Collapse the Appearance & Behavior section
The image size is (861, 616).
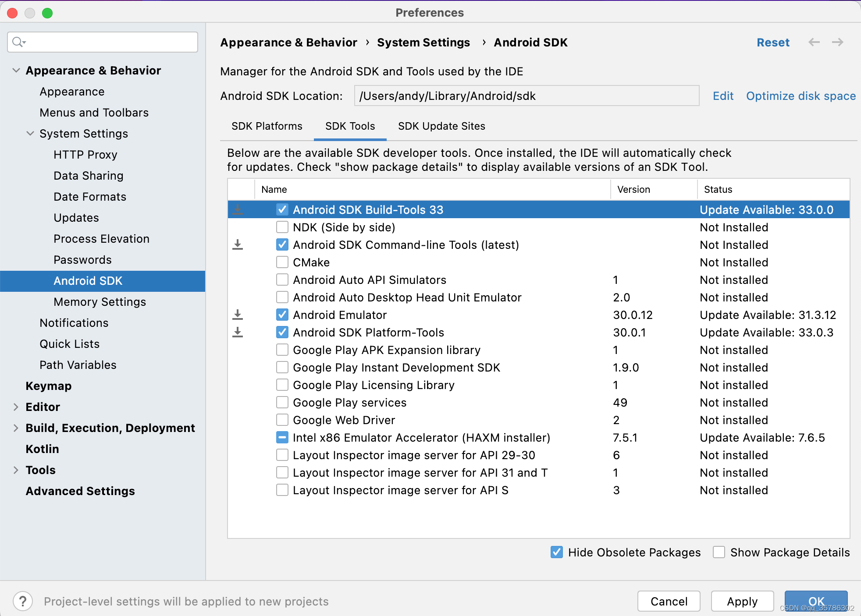click(16, 70)
